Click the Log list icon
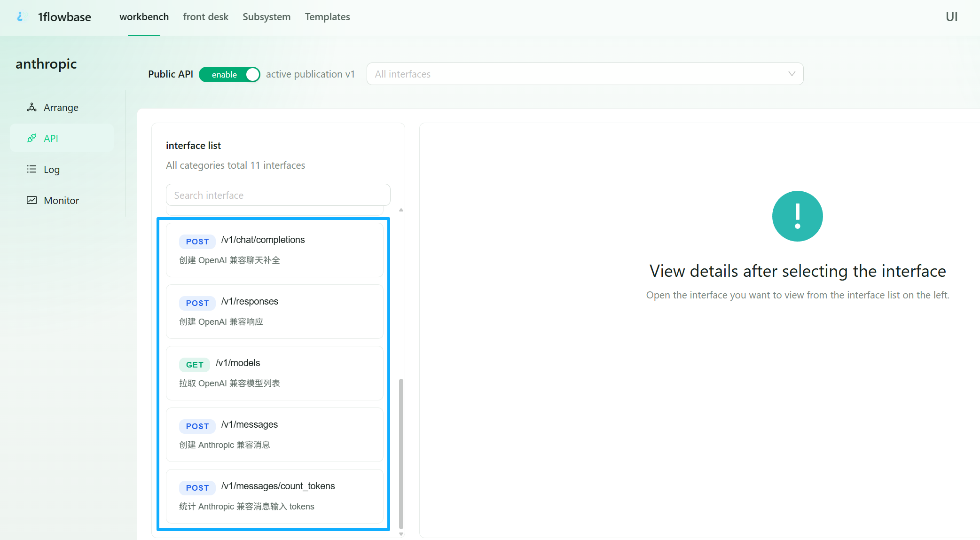 click(31, 169)
